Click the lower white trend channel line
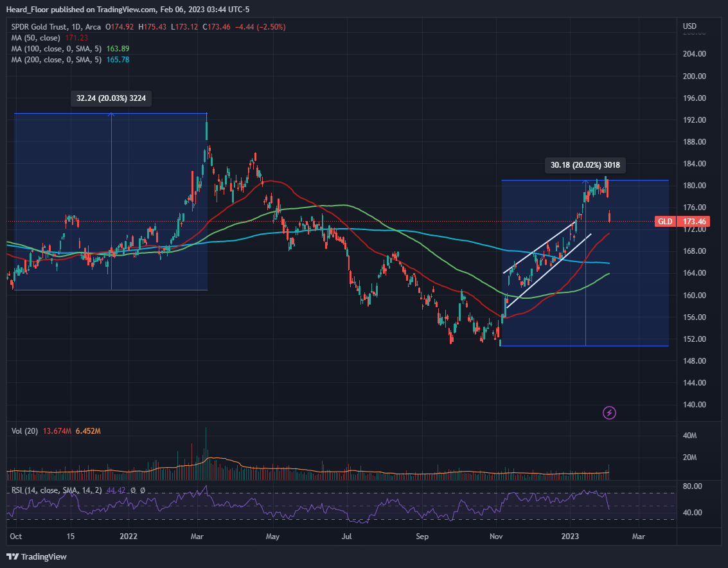 [x=549, y=271]
